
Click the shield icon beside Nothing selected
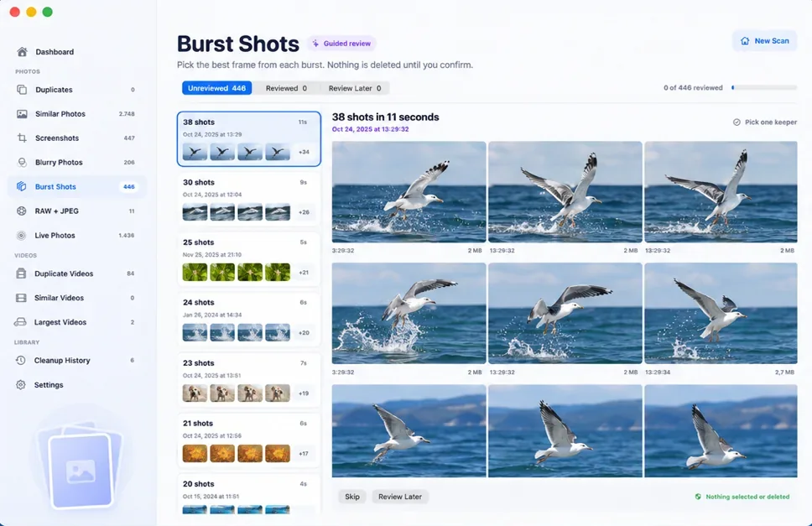click(698, 497)
